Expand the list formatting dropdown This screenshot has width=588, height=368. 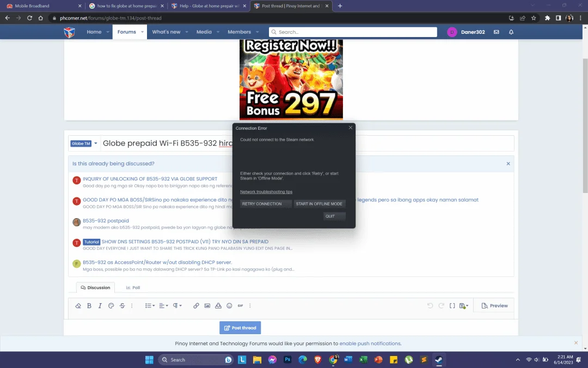[150, 306]
